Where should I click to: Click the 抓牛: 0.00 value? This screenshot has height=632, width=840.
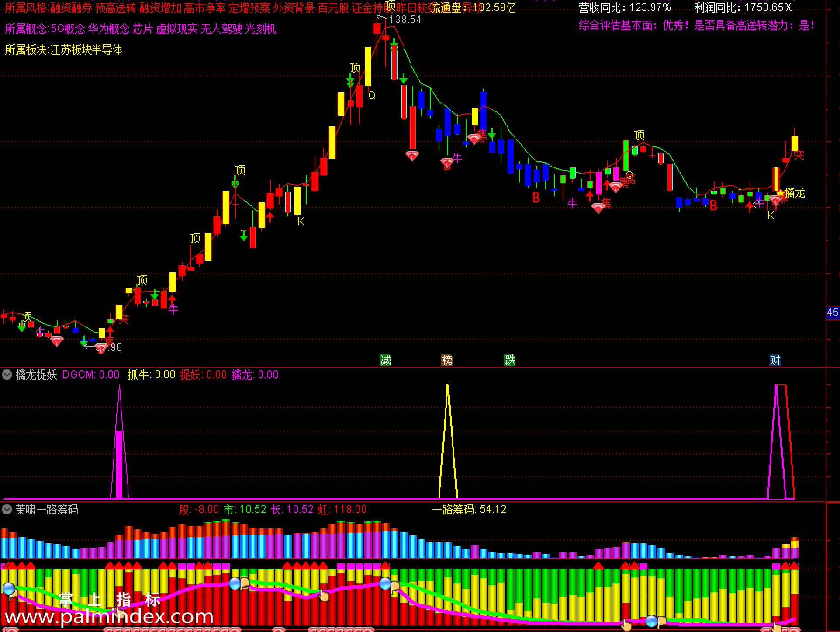(152, 375)
